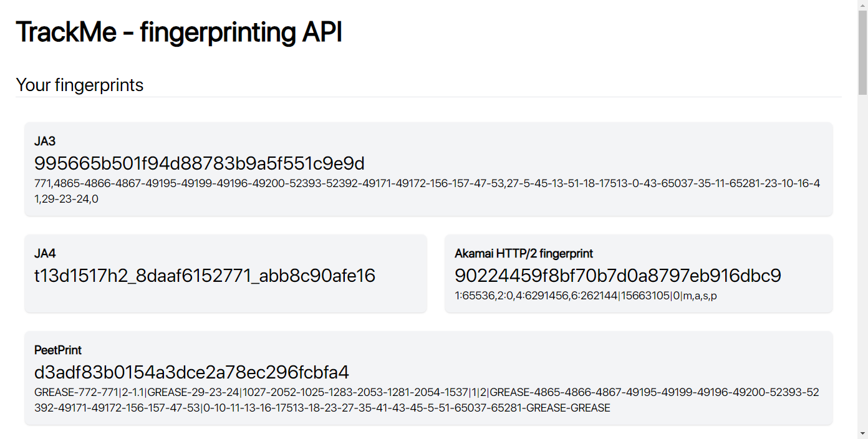Click the PeetPrint label
Screen dimensions: 868x439
(58, 350)
